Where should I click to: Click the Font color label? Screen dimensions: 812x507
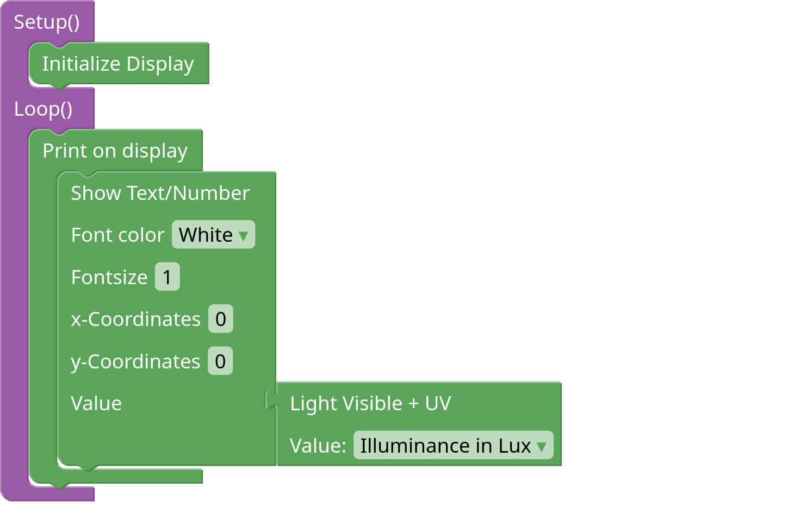pyautogui.click(x=117, y=235)
